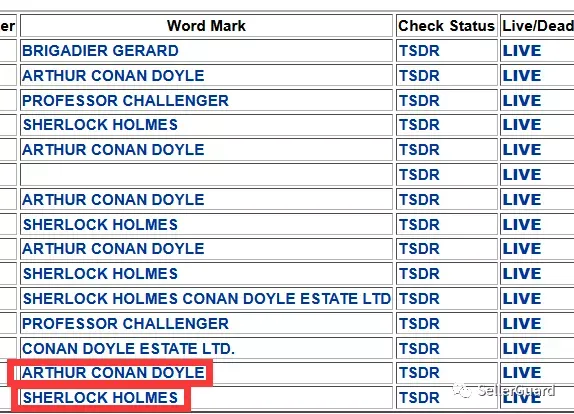Viewport: 574px width, 414px height.
Task: Open TSDR for SHERLOCK HOLMES CONAN DOYLE ESTATE LTD
Action: click(x=419, y=299)
